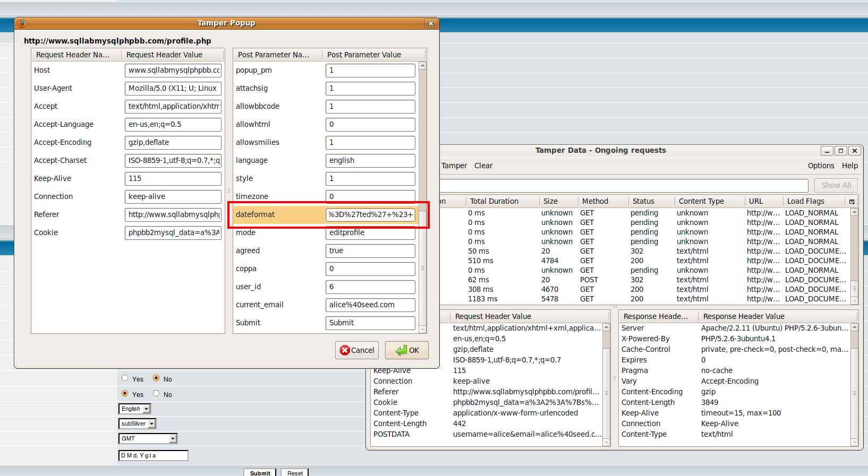This screenshot has width=868, height=476.
Task: Minimize the Tamper Data window
Action: pos(827,151)
